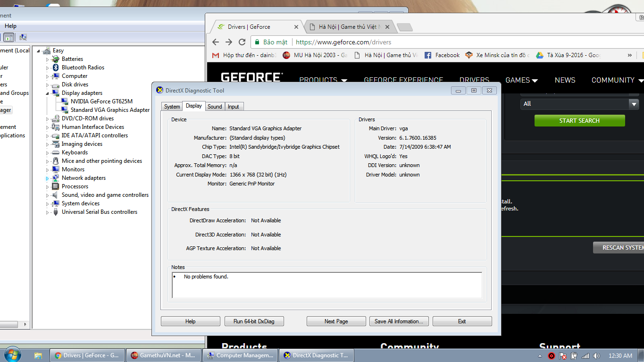Open the Facebook bookmark

442,55
